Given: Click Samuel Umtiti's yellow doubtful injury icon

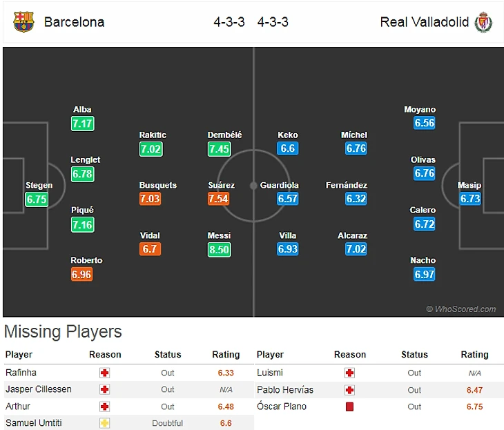Looking at the screenshot, I should pyautogui.click(x=105, y=423).
